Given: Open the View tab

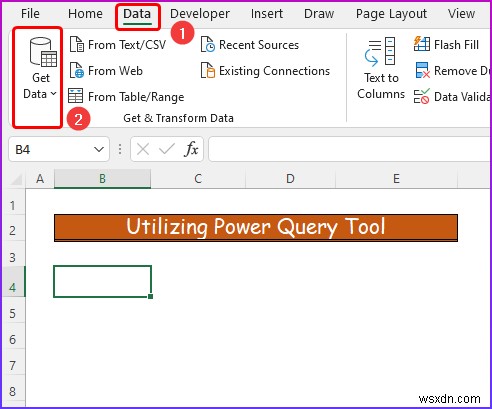Looking at the screenshot, I should (x=461, y=14).
